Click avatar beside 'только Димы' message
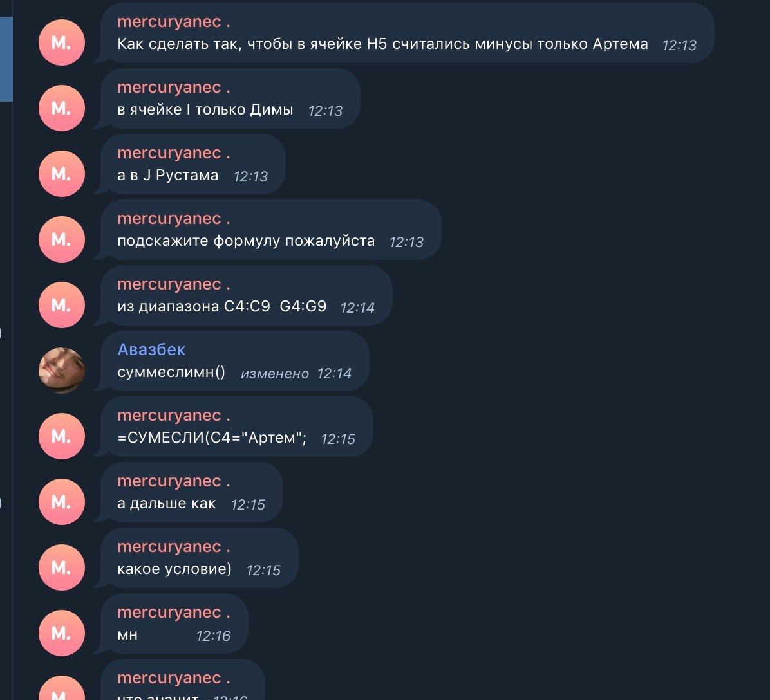The height and width of the screenshot is (700, 770). pos(61,108)
